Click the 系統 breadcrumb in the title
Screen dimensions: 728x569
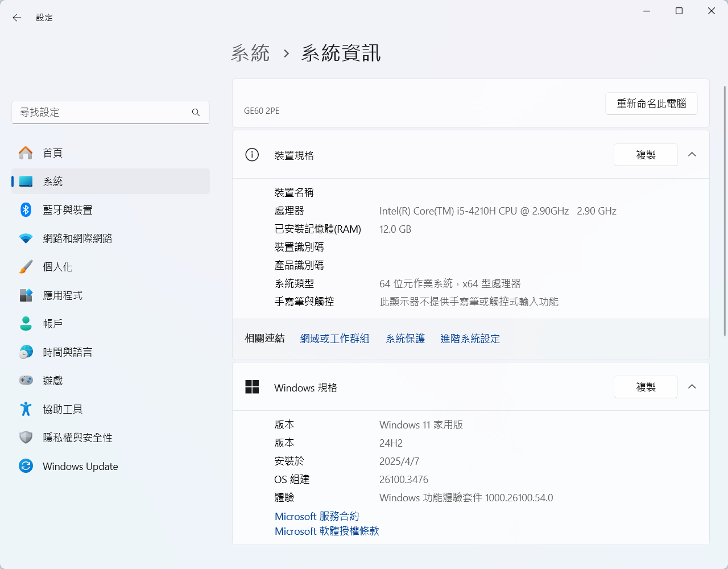(250, 53)
